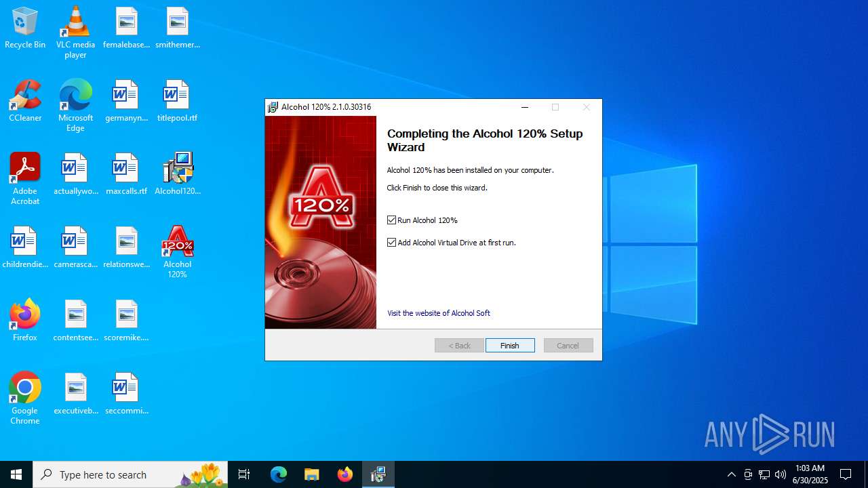
Task: Select actuallywo Word document icon
Action: (x=75, y=174)
